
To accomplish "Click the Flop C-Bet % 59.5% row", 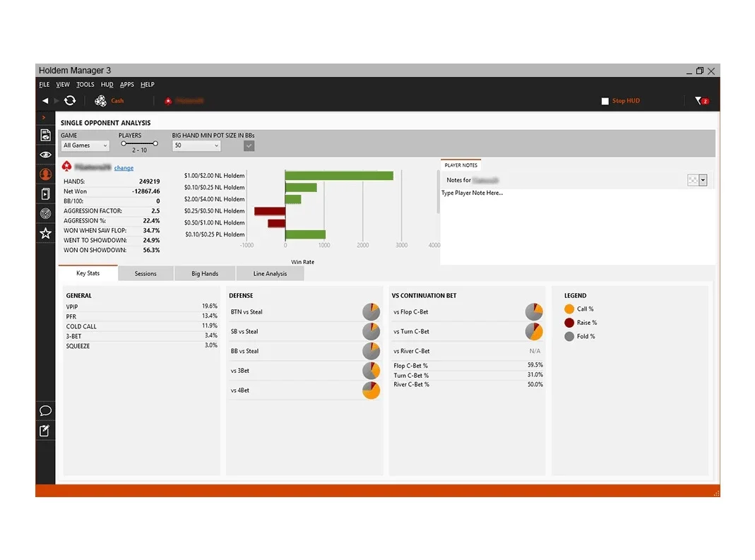I will click(x=468, y=366).
